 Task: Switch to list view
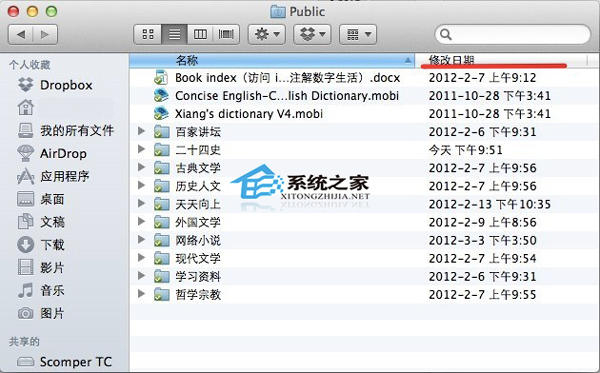pos(174,35)
